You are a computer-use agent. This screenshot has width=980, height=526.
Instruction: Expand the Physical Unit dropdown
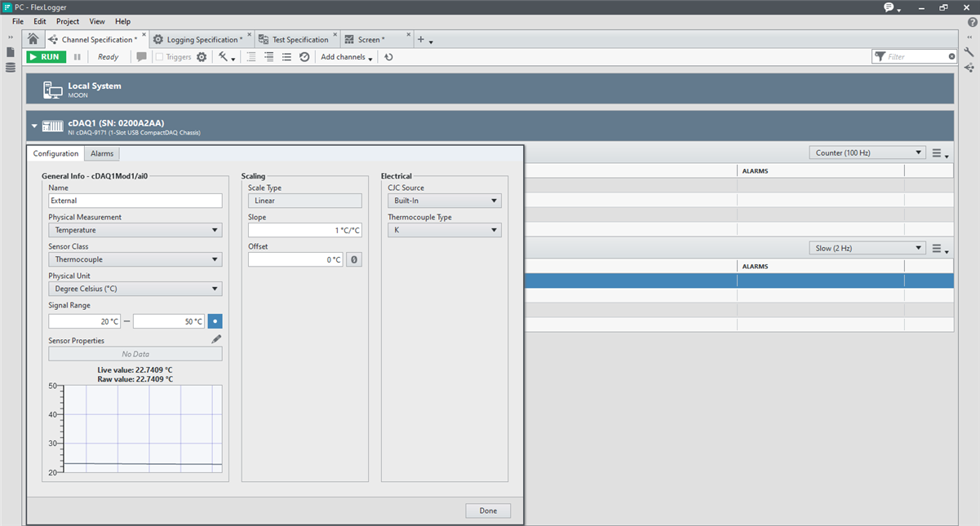(135, 289)
